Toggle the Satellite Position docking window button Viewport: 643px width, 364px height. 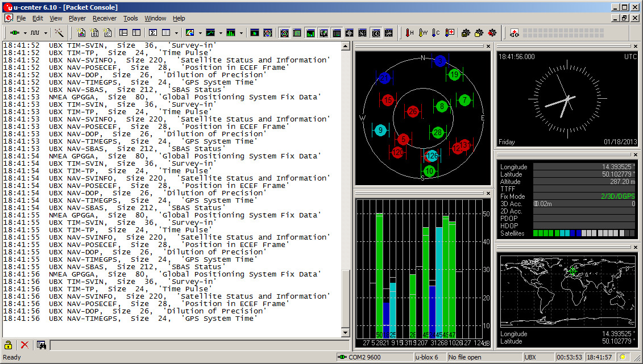click(x=284, y=33)
